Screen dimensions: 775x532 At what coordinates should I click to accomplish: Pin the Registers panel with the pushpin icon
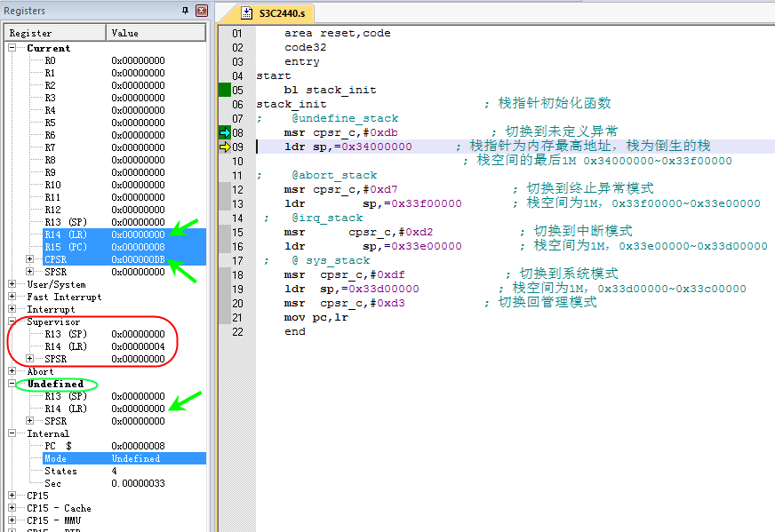click(x=186, y=11)
